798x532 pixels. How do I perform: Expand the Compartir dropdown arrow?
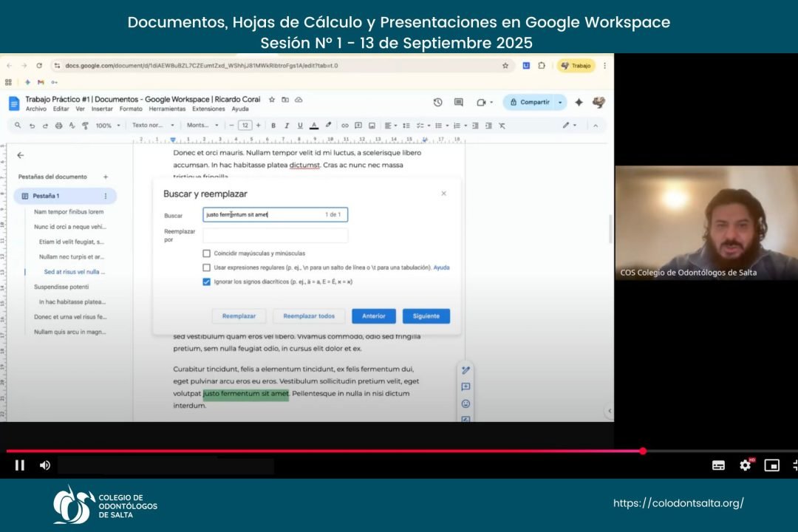(x=560, y=102)
